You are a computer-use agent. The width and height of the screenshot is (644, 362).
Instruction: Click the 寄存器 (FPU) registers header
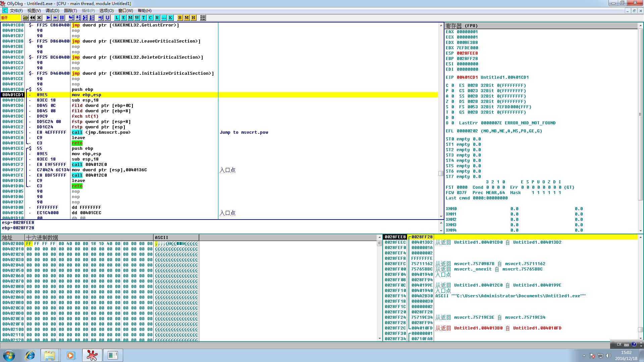point(541,26)
